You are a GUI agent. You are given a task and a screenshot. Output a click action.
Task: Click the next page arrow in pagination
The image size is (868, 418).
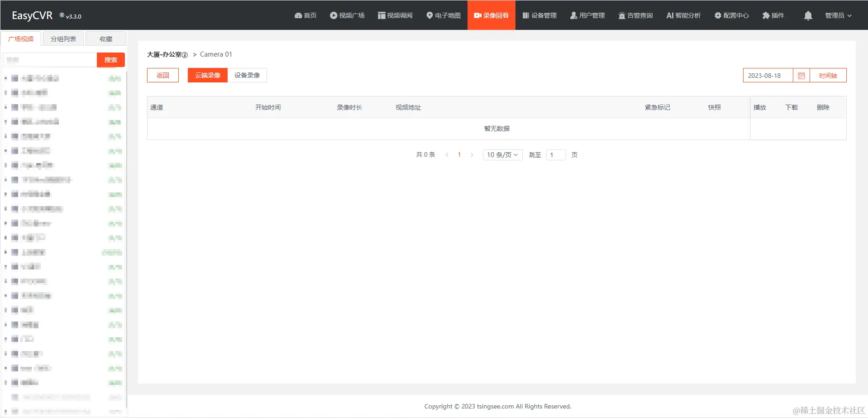click(472, 154)
